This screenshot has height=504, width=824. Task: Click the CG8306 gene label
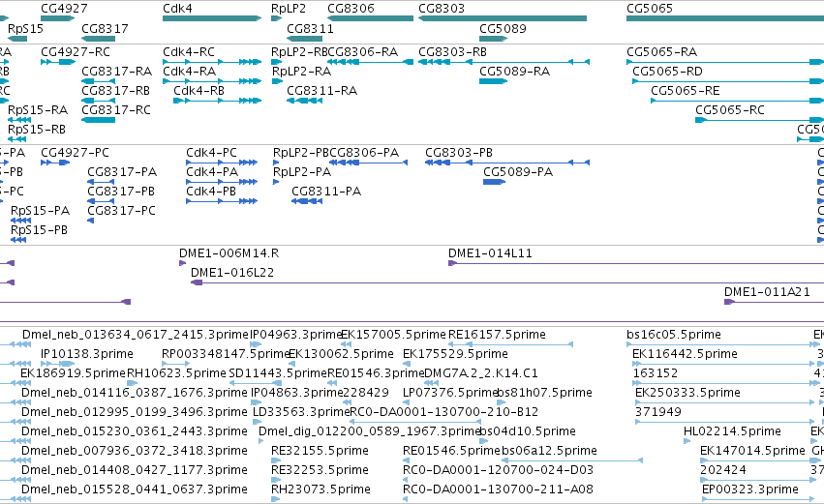(351, 9)
